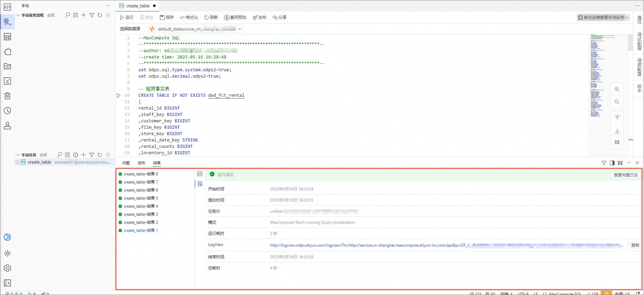644x295 pixels.
Task: Open the puzzle-piece extensions icon
Action: click(7, 51)
